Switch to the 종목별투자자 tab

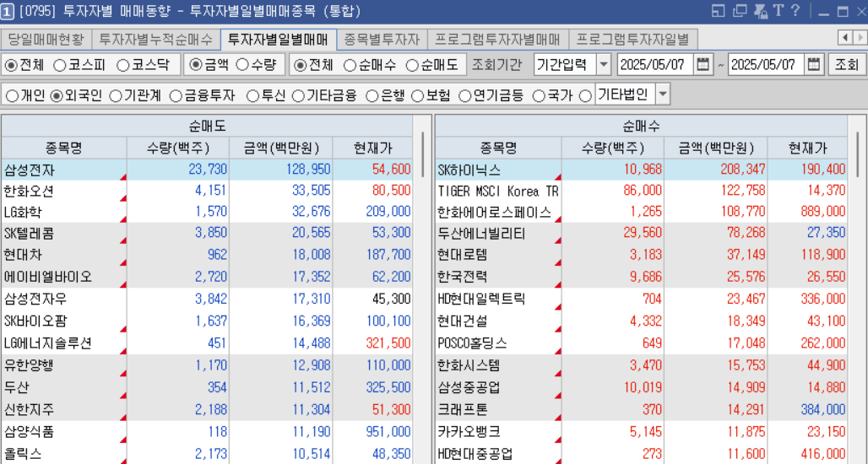(382, 40)
